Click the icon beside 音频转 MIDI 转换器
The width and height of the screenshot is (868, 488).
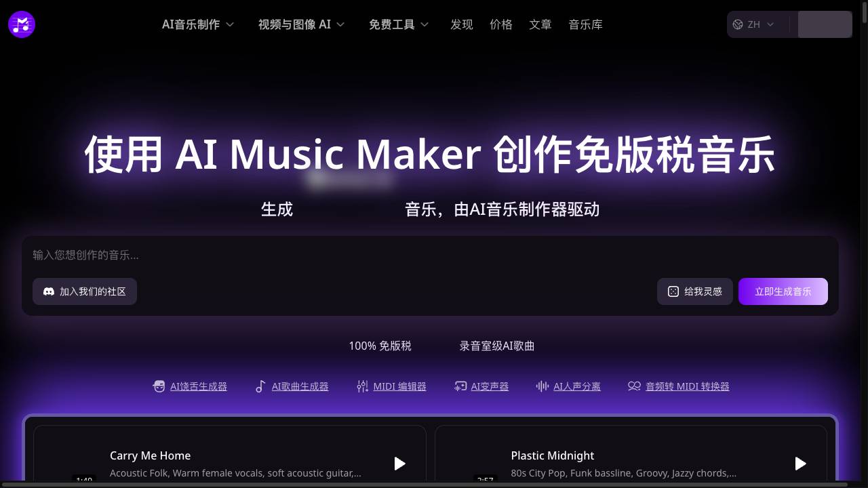coord(634,386)
